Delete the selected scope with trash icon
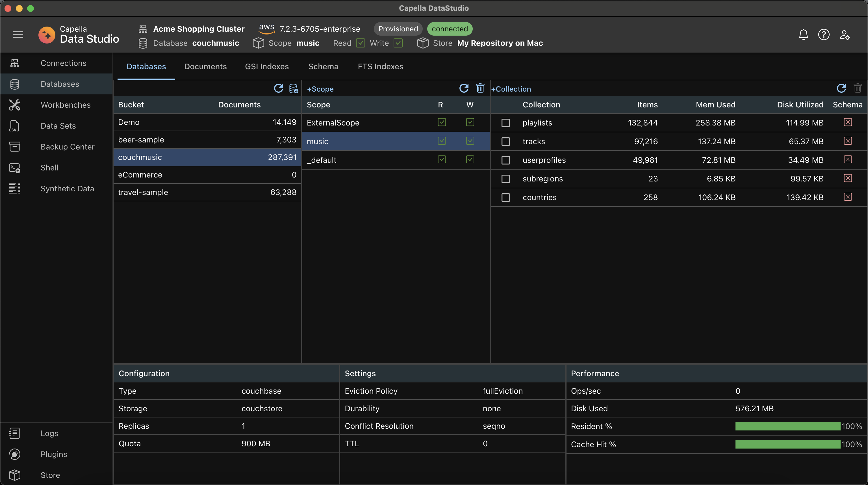The height and width of the screenshot is (485, 868). coord(480,88)
